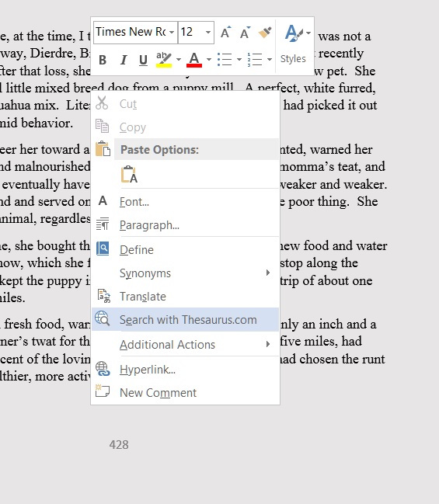Select the Format Painter brush
The image size is (439, 504).
point(265,32)
